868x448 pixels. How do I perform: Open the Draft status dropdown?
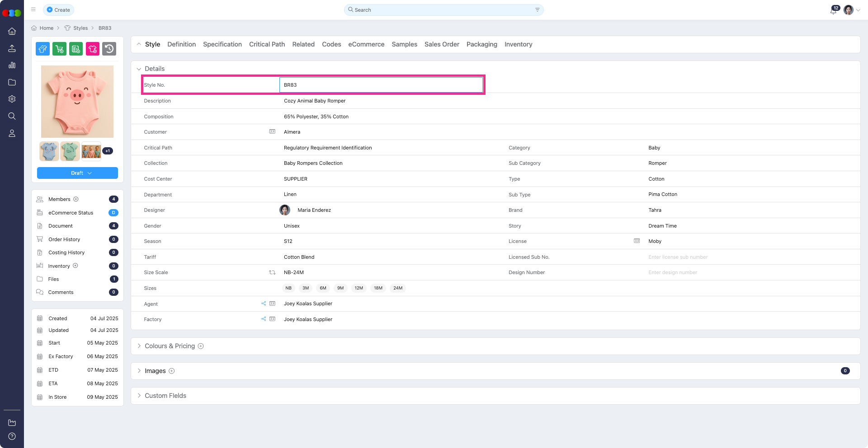click(x=77, y=173)
